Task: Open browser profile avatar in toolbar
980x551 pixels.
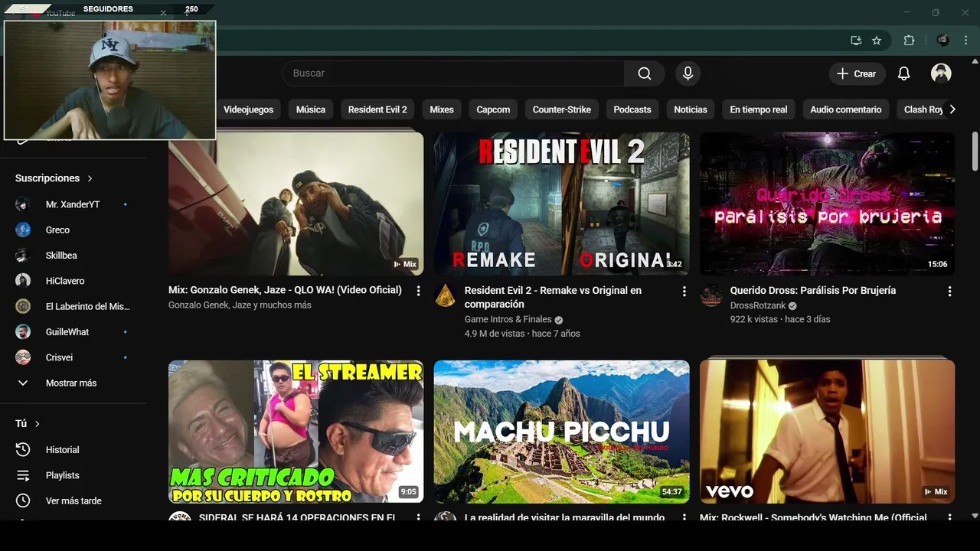Action: (x=943, y=41)
